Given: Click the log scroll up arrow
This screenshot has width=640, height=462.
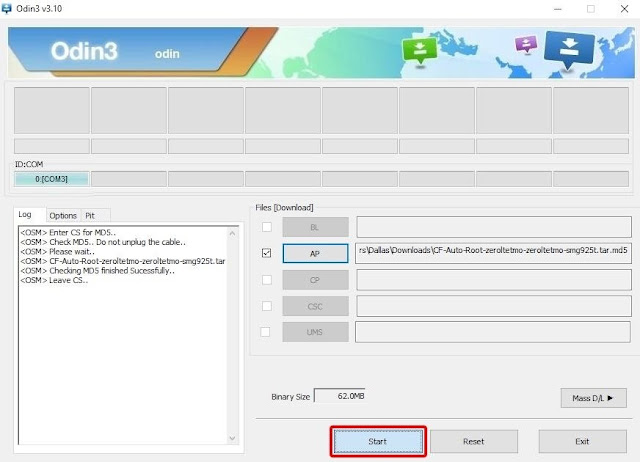Looking at the screenshot, I should (x=232, y=233).
